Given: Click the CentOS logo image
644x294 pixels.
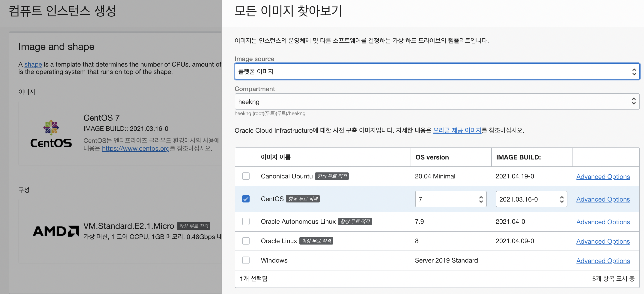Looking at the screenshot, I should (51, 133).
